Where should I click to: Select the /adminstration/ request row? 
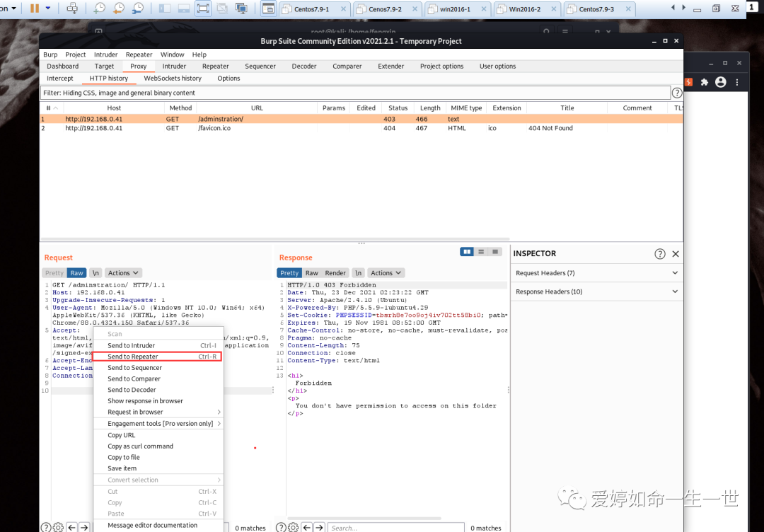pos(361,119)
